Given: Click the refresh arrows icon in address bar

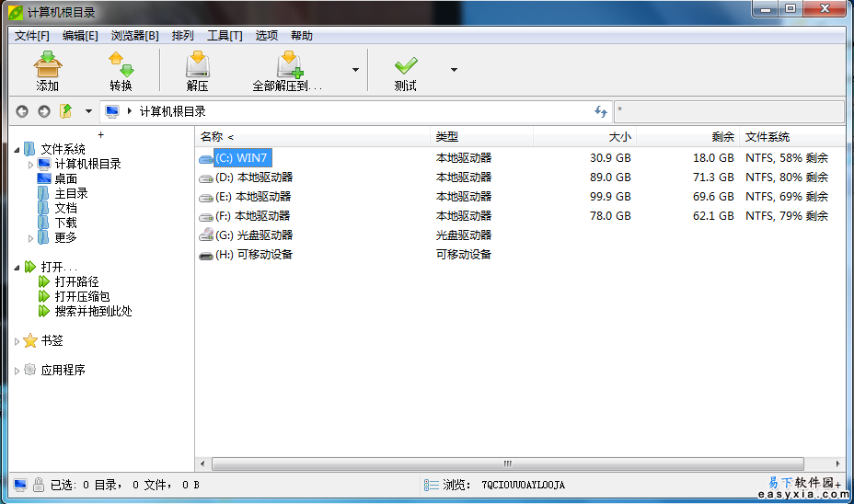Looking at the screenshot, I should (x=601, y=111).
